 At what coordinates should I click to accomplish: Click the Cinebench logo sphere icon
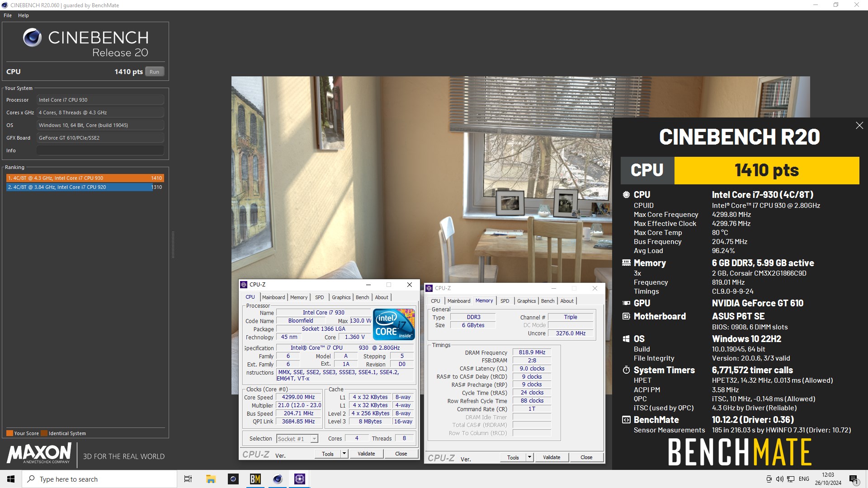pyautogui.click(x=32, y=38)
